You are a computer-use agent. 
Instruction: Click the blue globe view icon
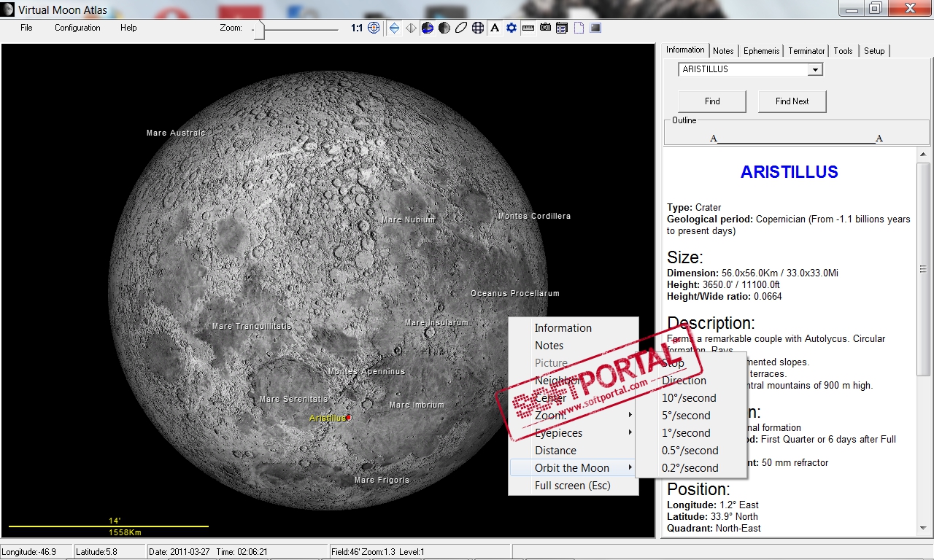pos(428,28)
